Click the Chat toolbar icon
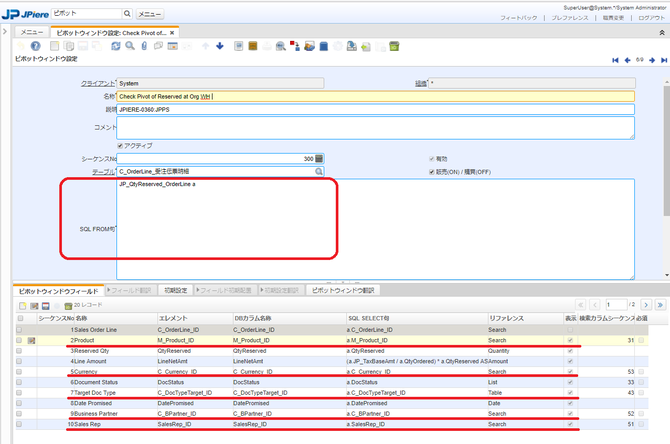The image size is (670, 444). coord(158,46)
